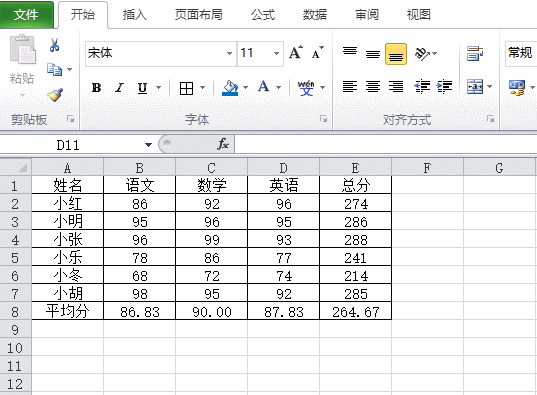Image resolution: width=537 pixels, height=395 pixels.
Task: Click text orientation icon
Action: tap(422, 53)
